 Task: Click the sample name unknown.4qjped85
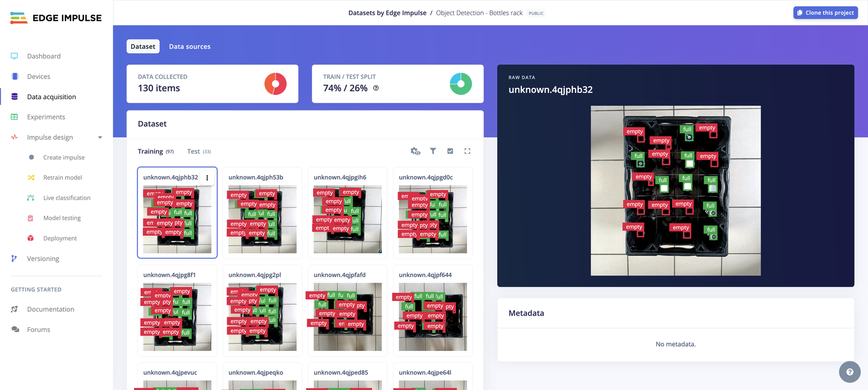[341, 373]
